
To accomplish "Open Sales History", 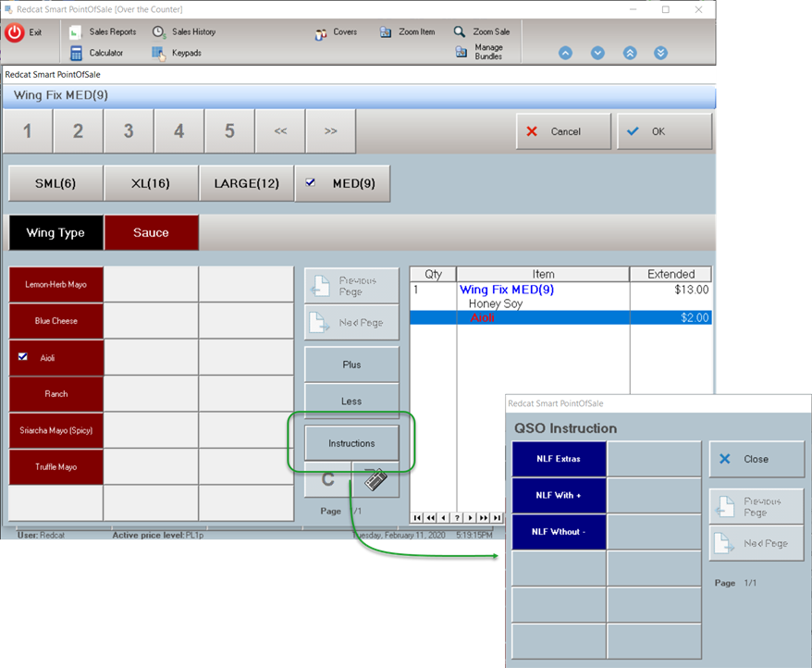I will click(x=184, y=31).
